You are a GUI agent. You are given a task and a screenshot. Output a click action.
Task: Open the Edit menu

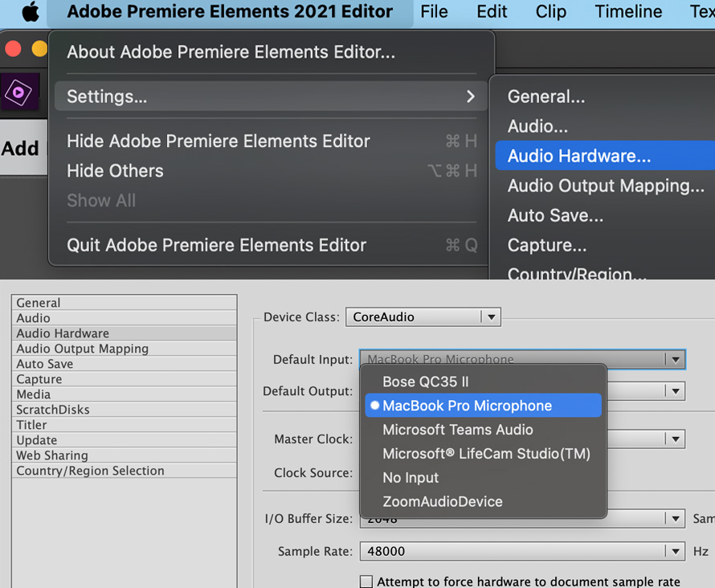(x=492, y=11)
